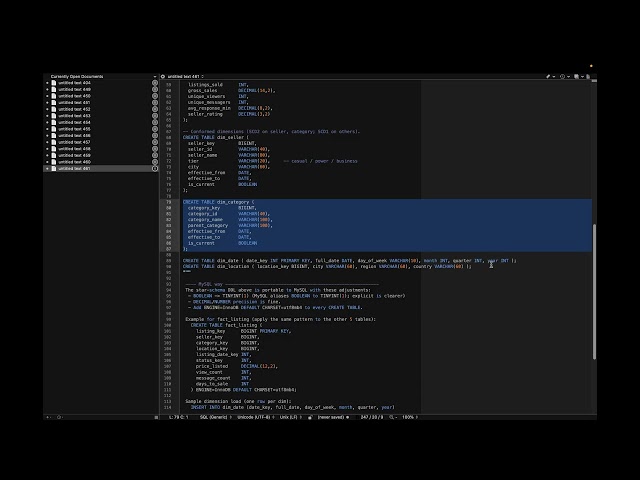
Task: Click 'price_listed' column text
Action: [211, 366]
